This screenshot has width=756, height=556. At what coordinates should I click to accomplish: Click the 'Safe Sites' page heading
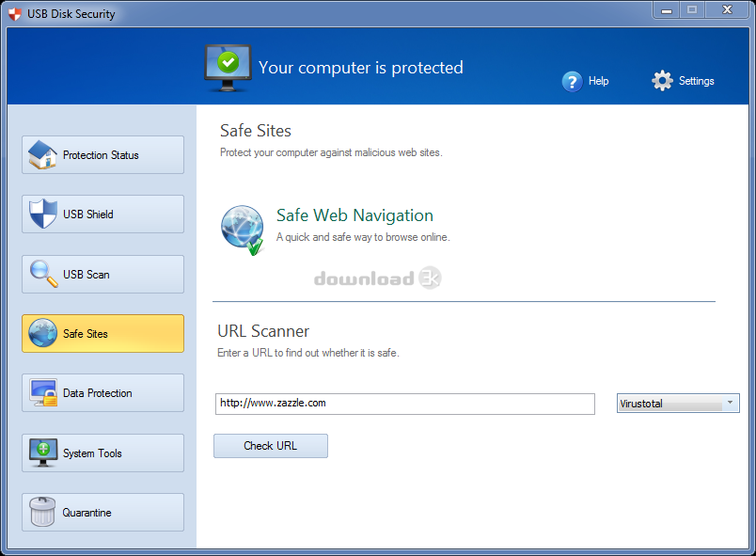[x=256, y=131]
